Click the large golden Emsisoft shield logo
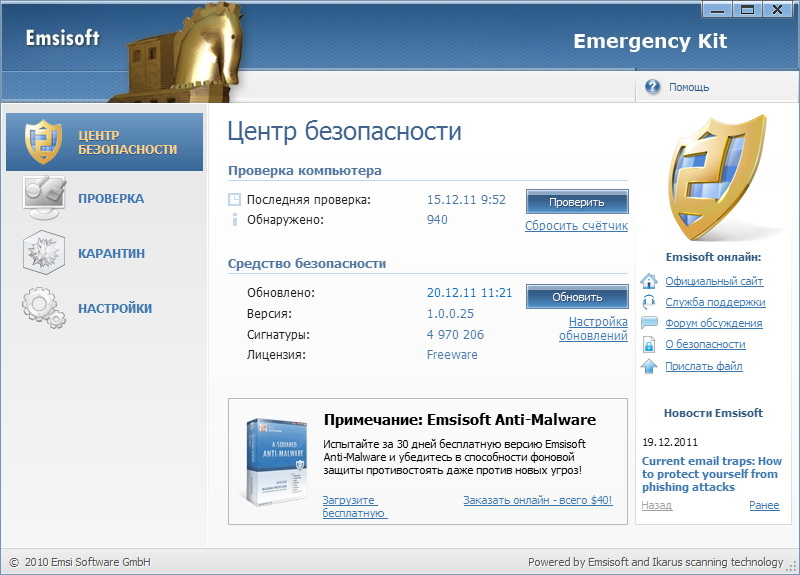Screen dimensions: 800x575 pyautogui.click(x=716, y=178)
